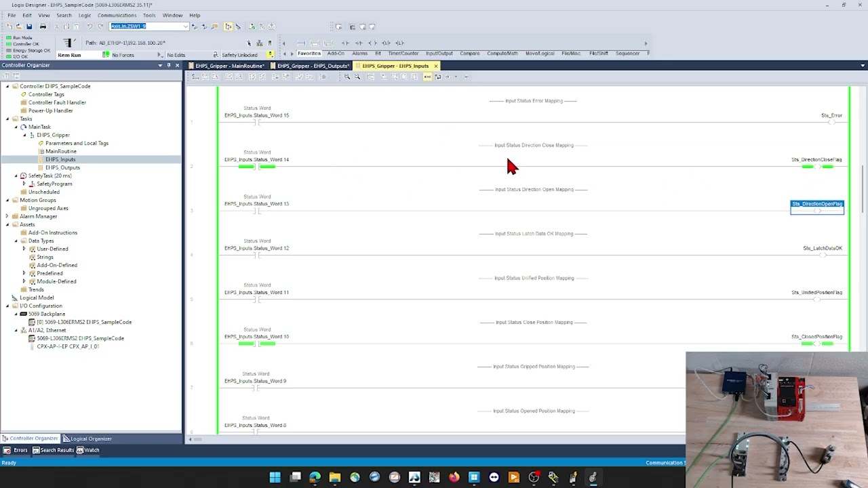This screenshot has height=488, width=868.
Task: Insert a branch from the instruction toolbar
Action: 315,43
